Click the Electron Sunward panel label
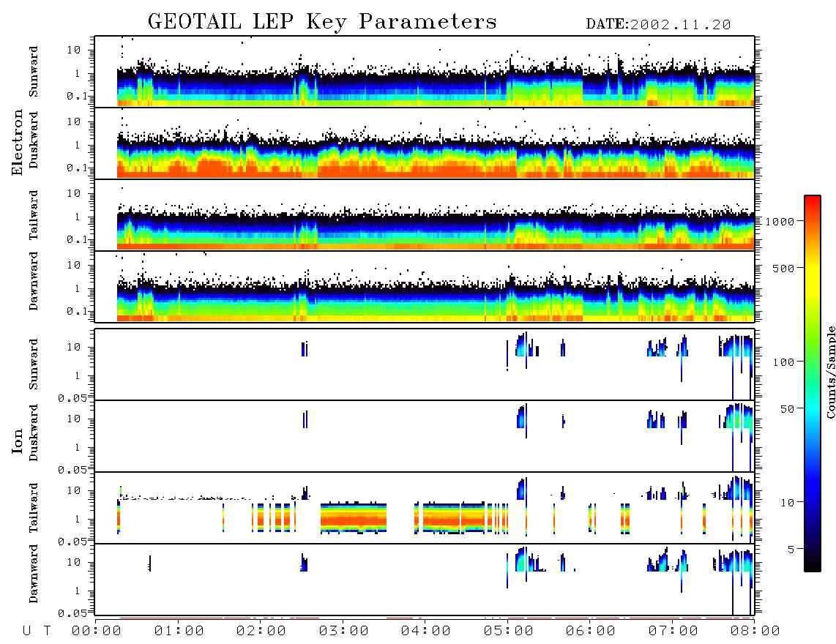The height and width of the screenshot is (644, 836). click(x=33, y=72)
